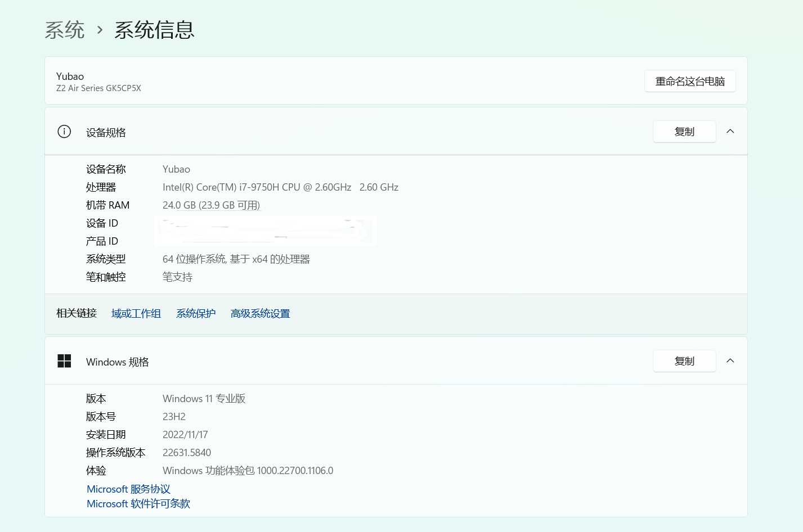Collapse the 设备规格 section chevron
This screenshot has width=803, height=532.
pyautogui.click(x=730, y=131)
